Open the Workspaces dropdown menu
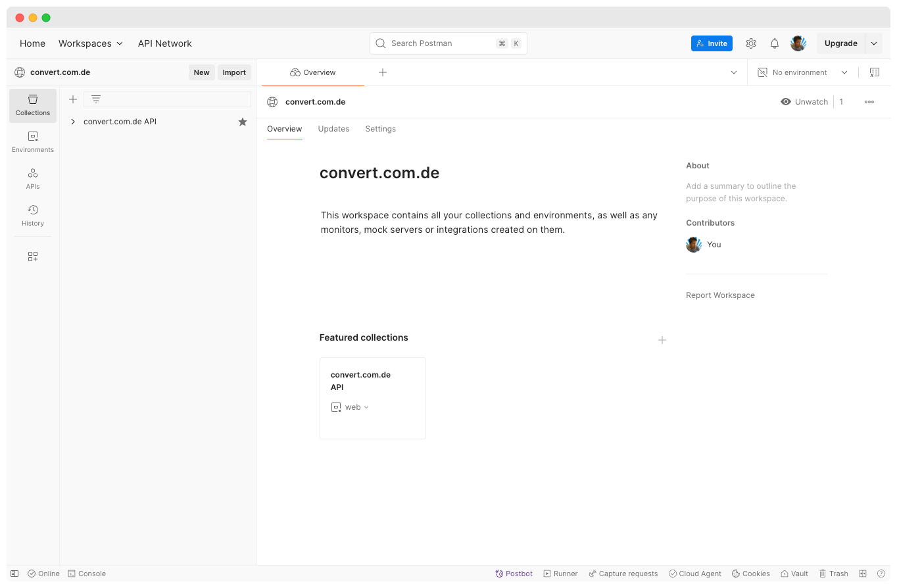897x588 pixels. 91,43
